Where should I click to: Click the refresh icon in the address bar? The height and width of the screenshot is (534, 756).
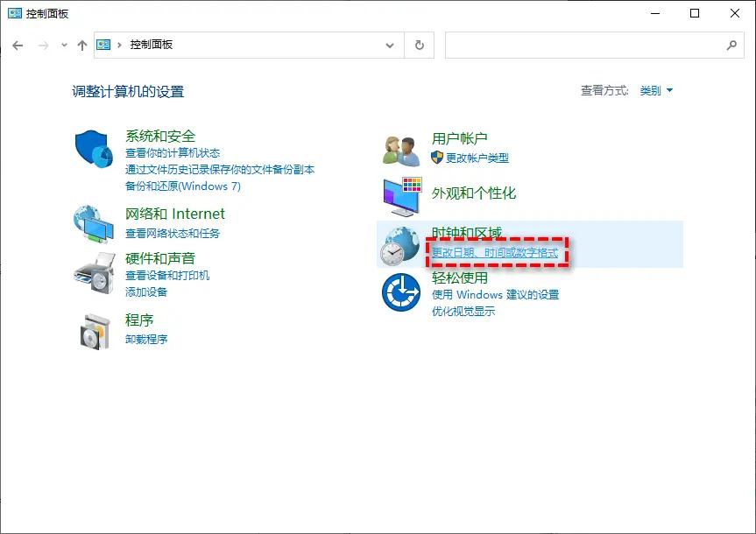pyautogui.click(x=419, y=46)
